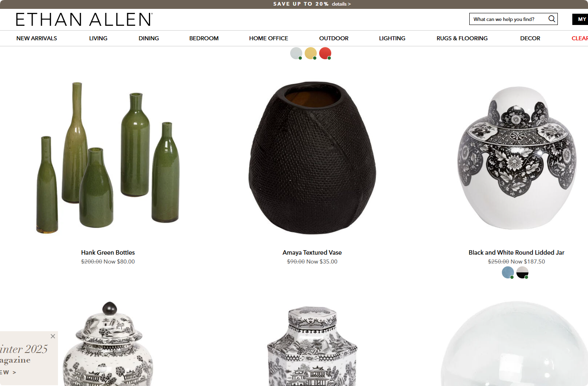Open the Lighting menu
This screenshot has width=588, height=386.
click(x=392, y=38)
